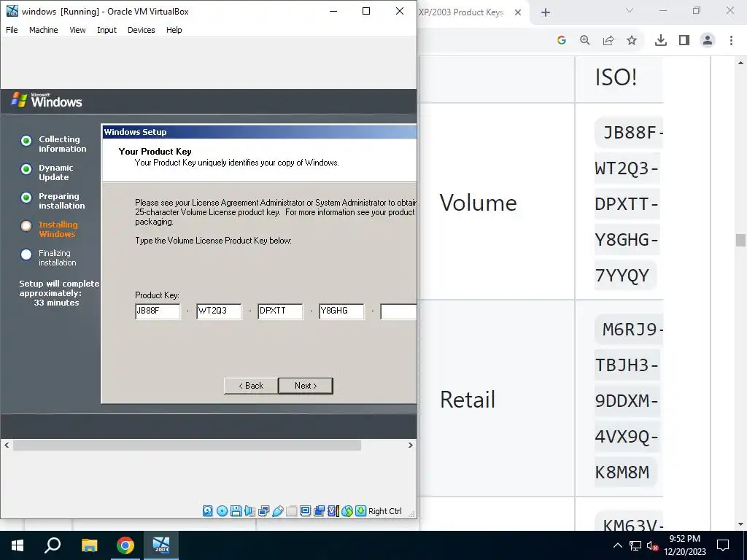Click the Retail label in the keys table
This screenshot has width=747, height=560.
(x=468, y=400)
